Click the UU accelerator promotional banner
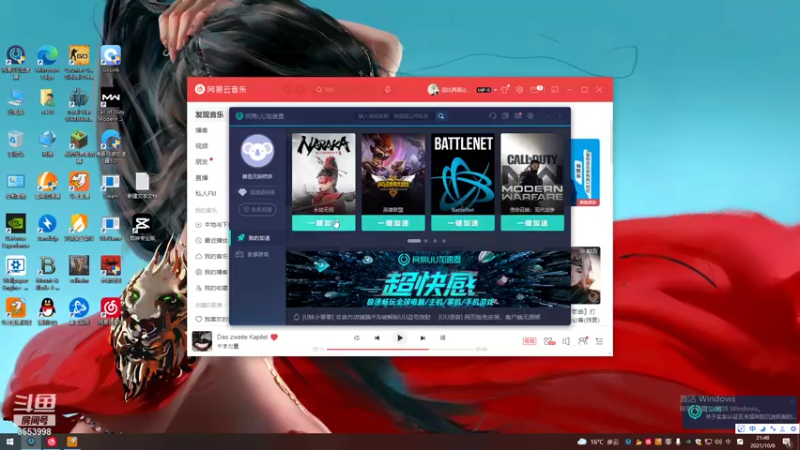Viewport: 800px width, 450px height. tap(428, 279)
